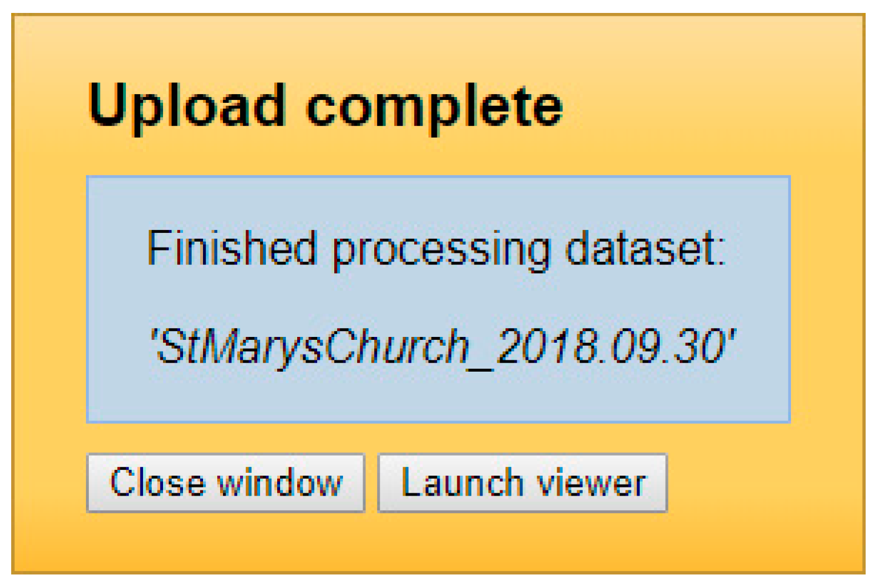Click the "StMarysChurch" part of dataset name
The image size is (878, 588).
coord(312,346)
